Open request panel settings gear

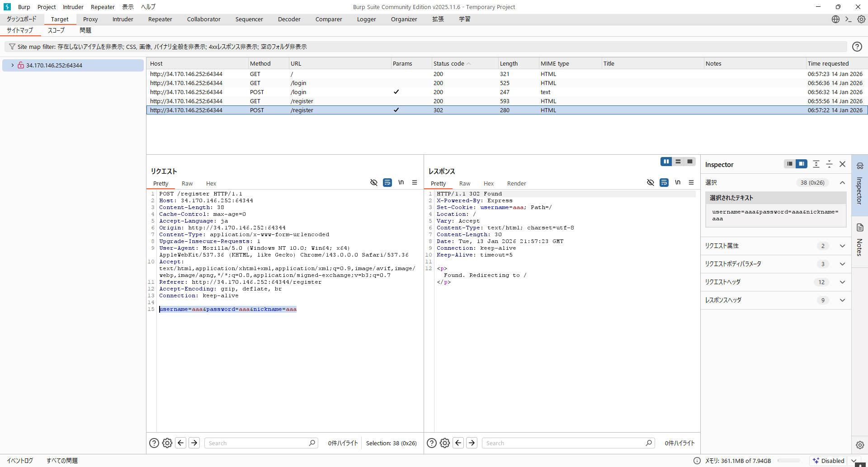tap(167, 443)
